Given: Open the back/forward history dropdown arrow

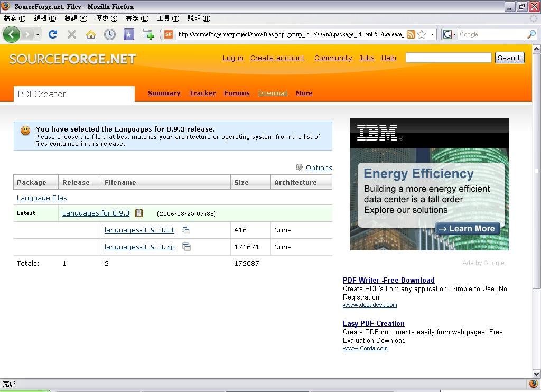Looking at the screenshot, I should click(x=38, y=34).
